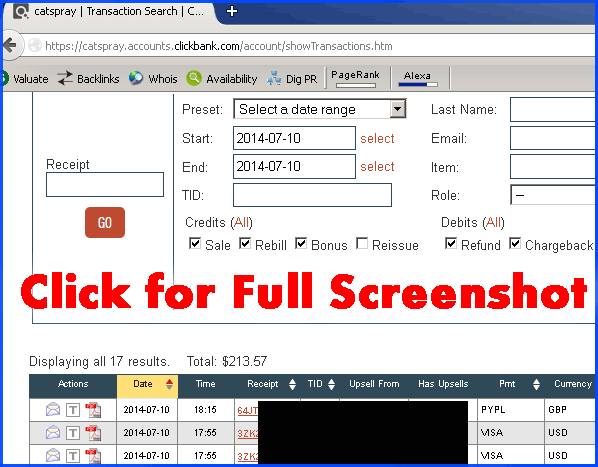
Task: Toggle the Rebill checkbox
Action: (x=245, y=243)
